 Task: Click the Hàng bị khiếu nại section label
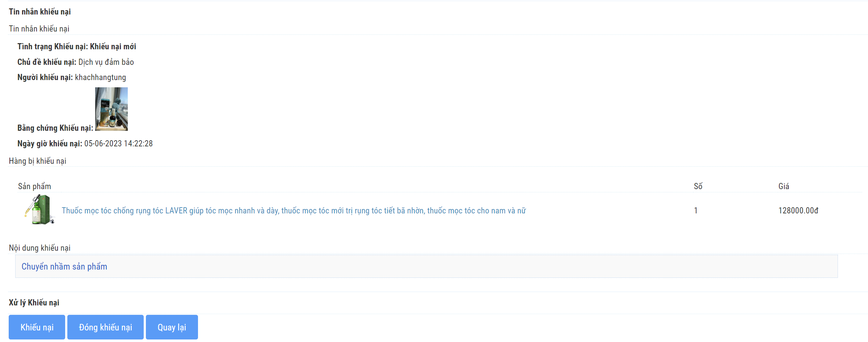tap(38, 161)
